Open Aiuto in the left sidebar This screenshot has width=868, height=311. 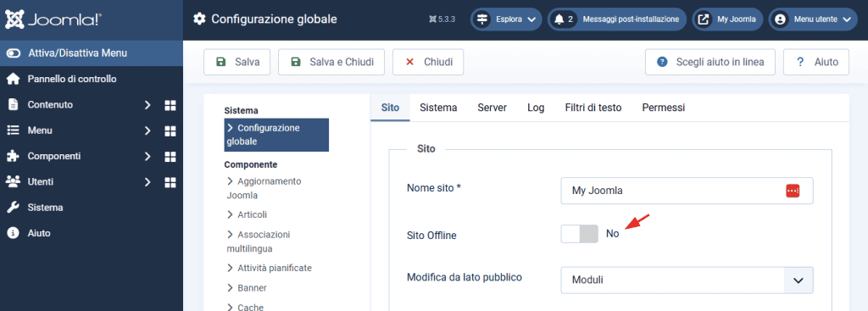click(39, 233)
